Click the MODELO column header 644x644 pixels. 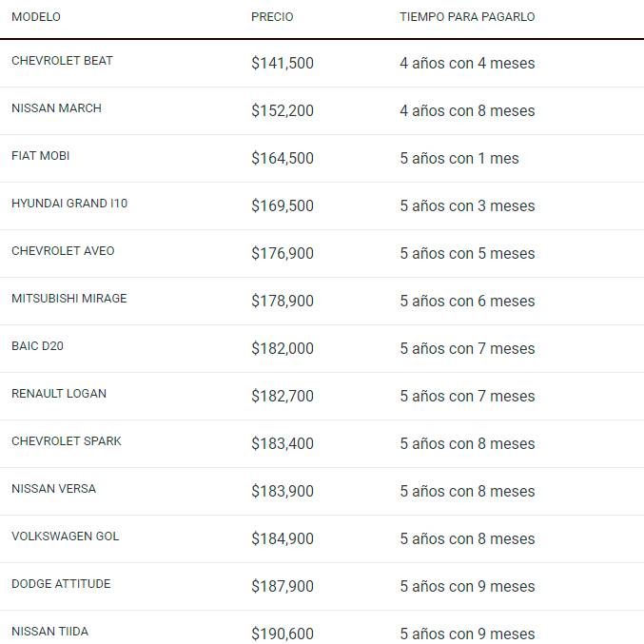pyautogui.click(x=36, y=17)
